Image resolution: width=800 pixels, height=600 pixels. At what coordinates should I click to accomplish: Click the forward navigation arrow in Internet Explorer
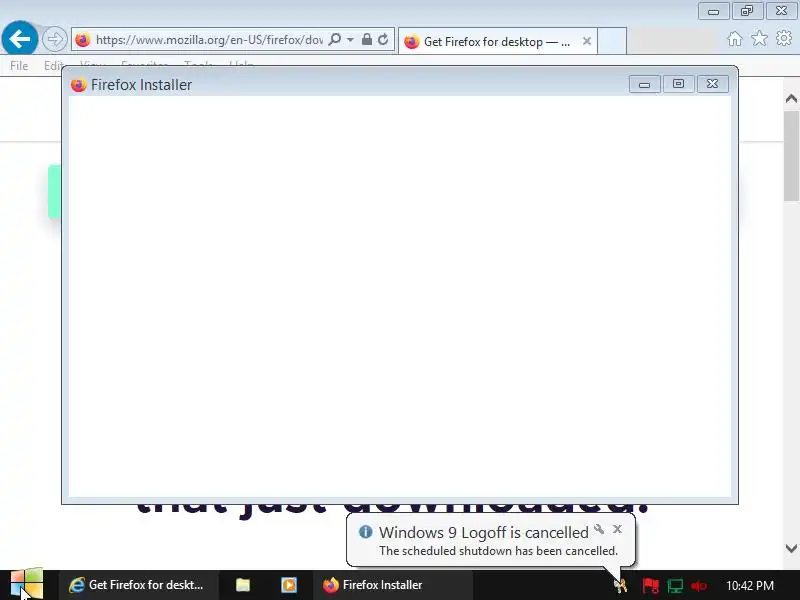[54, 39]
